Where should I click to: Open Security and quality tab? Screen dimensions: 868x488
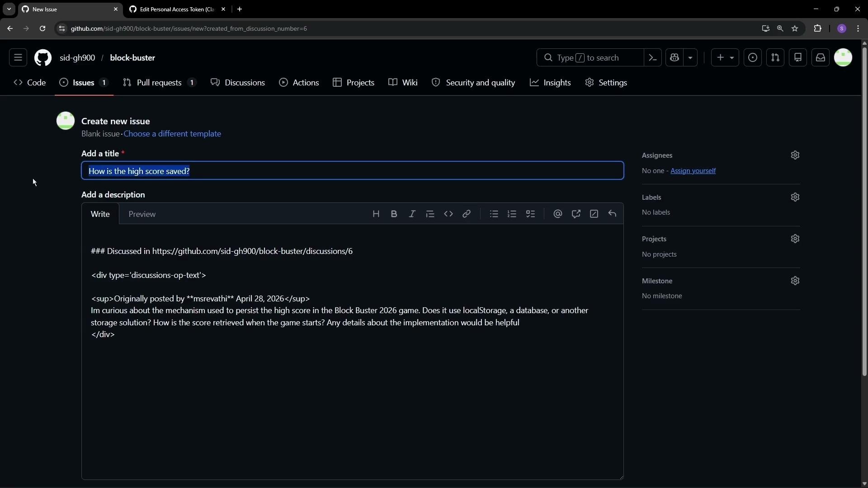(x=474, y=83)
